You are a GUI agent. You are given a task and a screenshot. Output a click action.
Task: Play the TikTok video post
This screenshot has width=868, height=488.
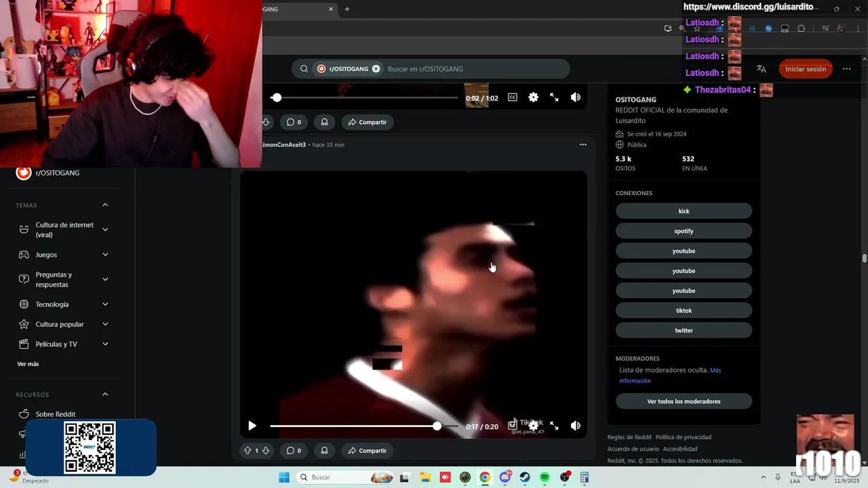pos(252,426)
